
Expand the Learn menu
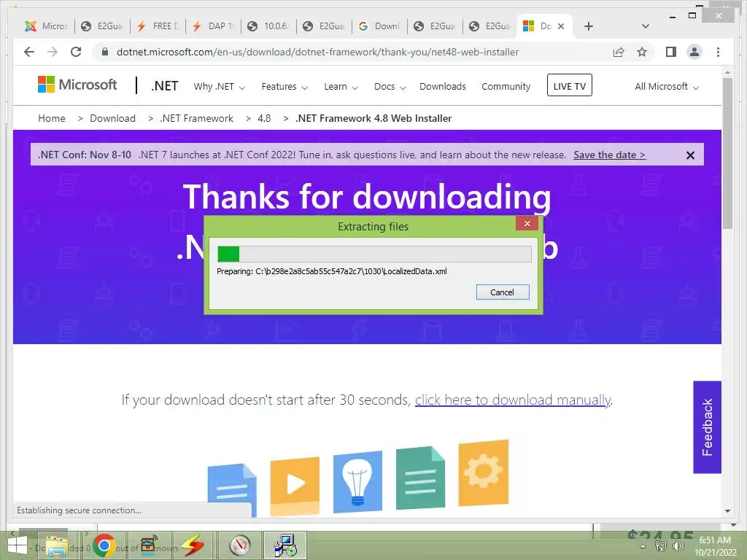341,87
